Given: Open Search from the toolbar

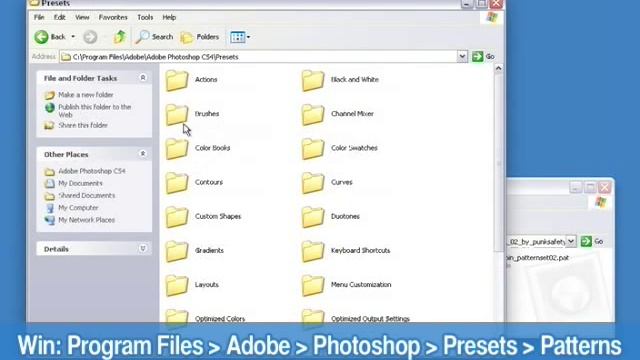Looking at the screenshot, I should tap(155, 37).
